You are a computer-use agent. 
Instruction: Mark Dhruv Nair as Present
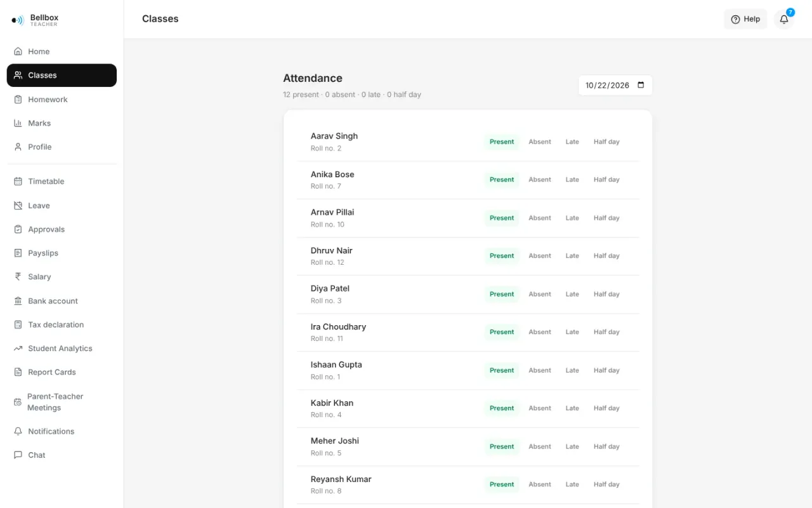point(502,256)
